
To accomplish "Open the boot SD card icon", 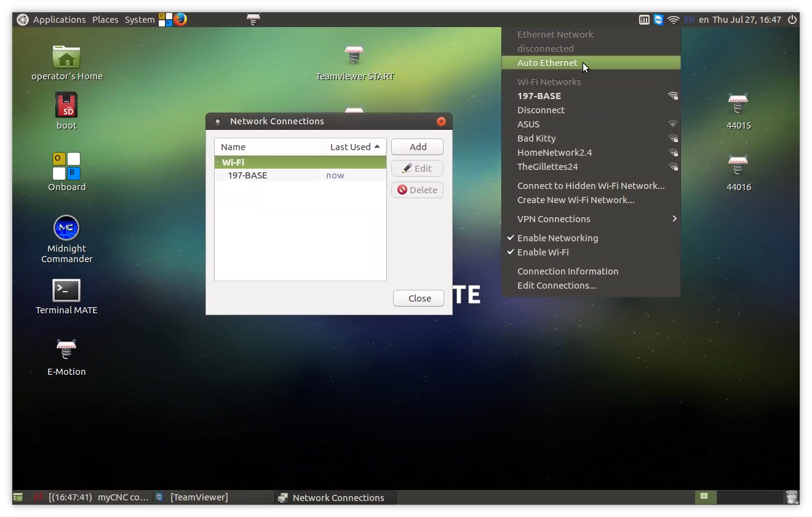I will [x=66, y=105].
